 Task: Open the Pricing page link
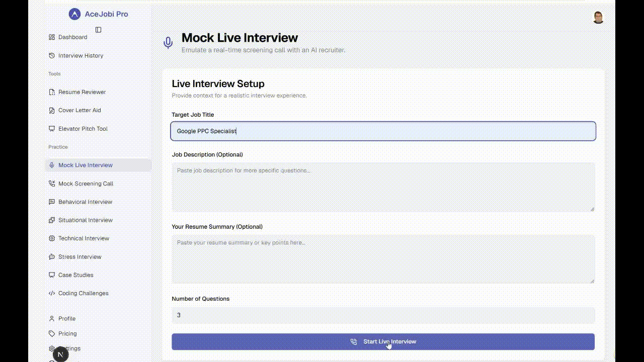click(x=67, y=334)
